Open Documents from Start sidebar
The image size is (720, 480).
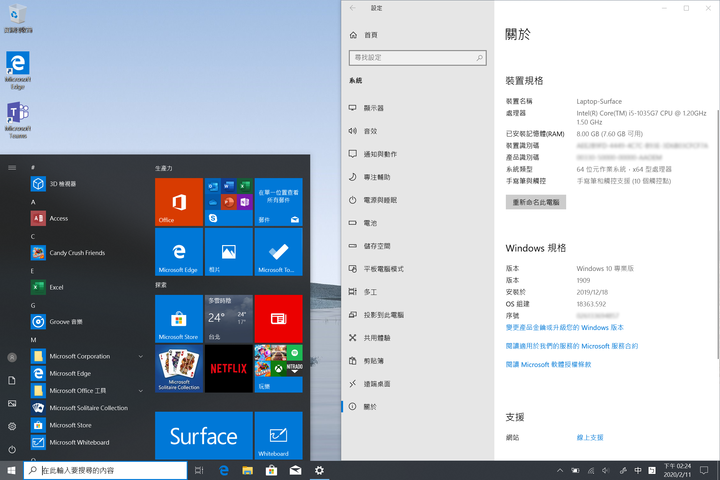click(12, 380)
